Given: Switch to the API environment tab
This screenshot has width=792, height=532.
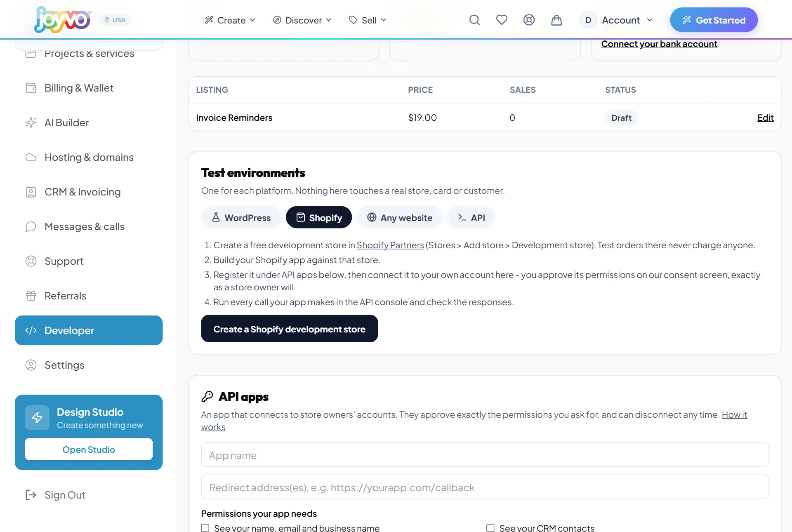Looking at the screenshot, I should pos(471,217).
